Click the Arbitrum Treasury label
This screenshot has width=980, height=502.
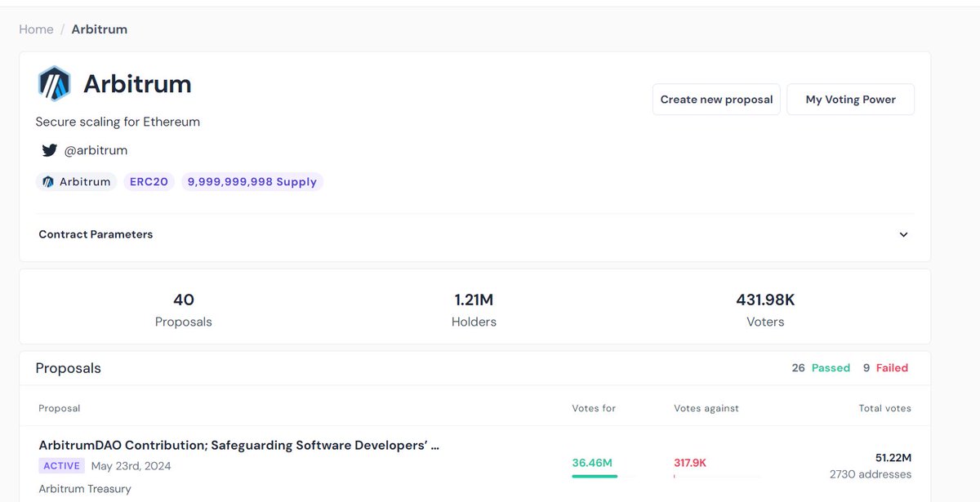pos(85,488)
